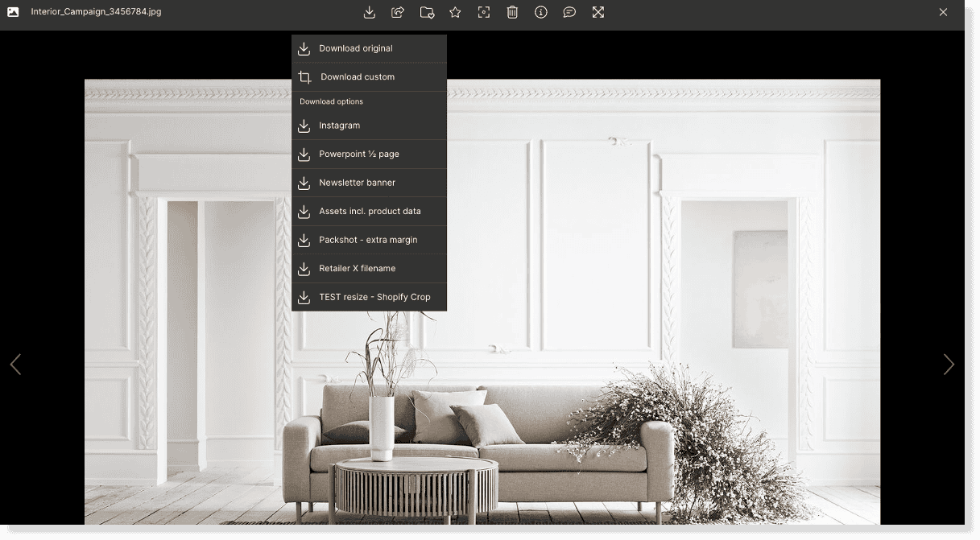980x540 pixels.
Task: Pick the Powerpoint ½ page preset
Action: coord(358,154)
